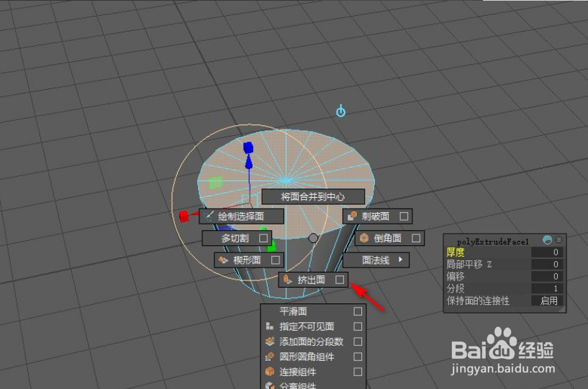Viewport: 588px width, 389px height.
Task: Click the 厚度 value field
Action: 547,252
